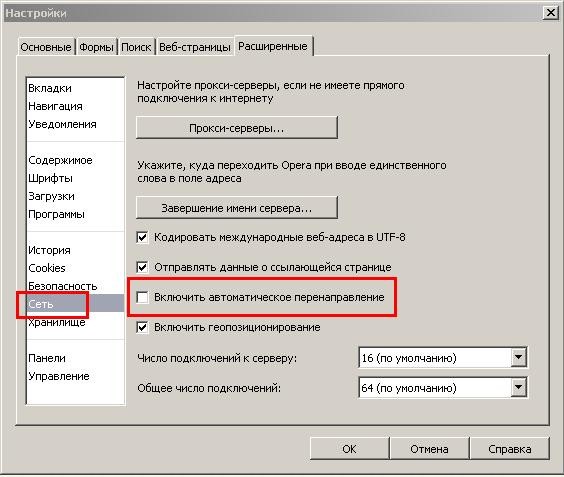Click the Отмена button
Image resolution: width=564 pixels, height=477 pixels.
click(429, 449)
